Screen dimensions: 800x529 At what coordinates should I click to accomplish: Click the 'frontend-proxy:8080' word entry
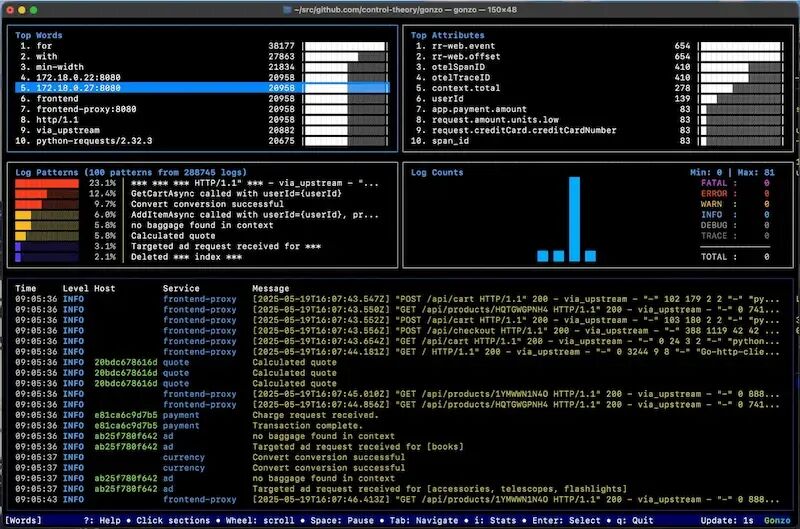point(202,109)
